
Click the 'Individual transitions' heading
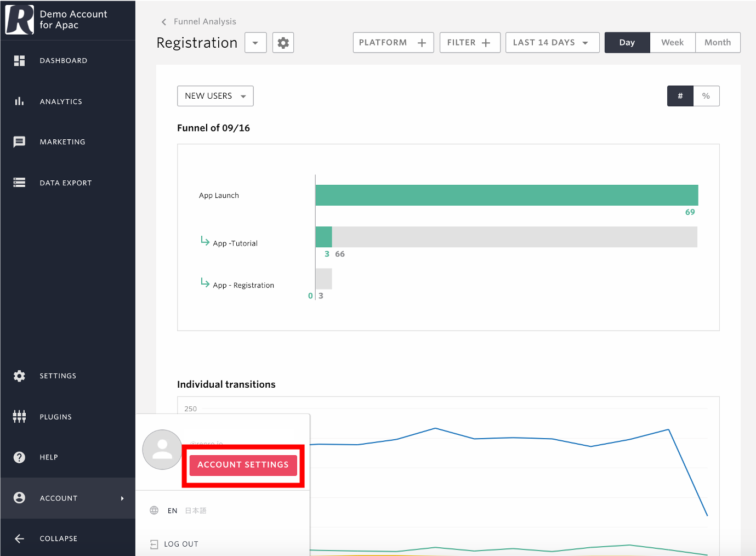click(226, 384)
